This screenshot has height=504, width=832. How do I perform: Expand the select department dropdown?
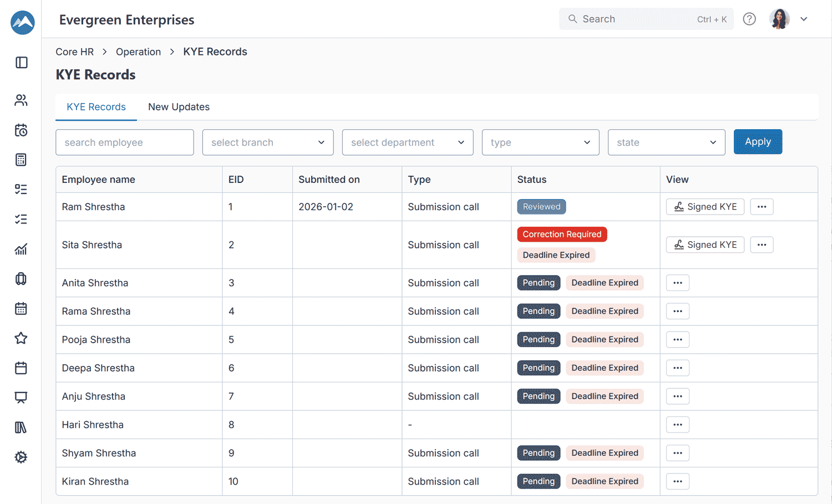[x=407, y=142]
